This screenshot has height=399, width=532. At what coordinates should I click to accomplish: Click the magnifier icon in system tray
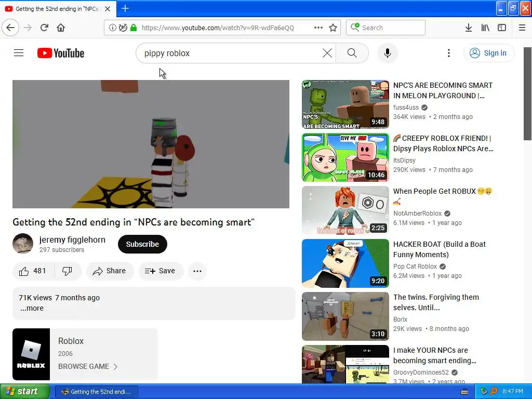[494, 391]
